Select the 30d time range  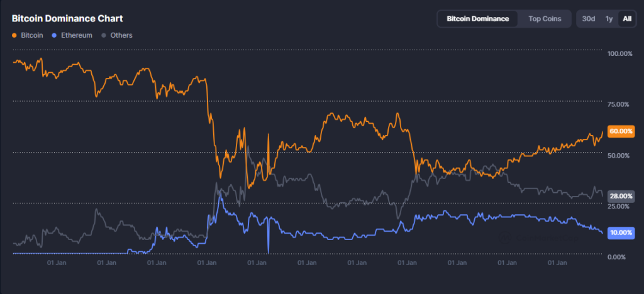coord(589,19)
